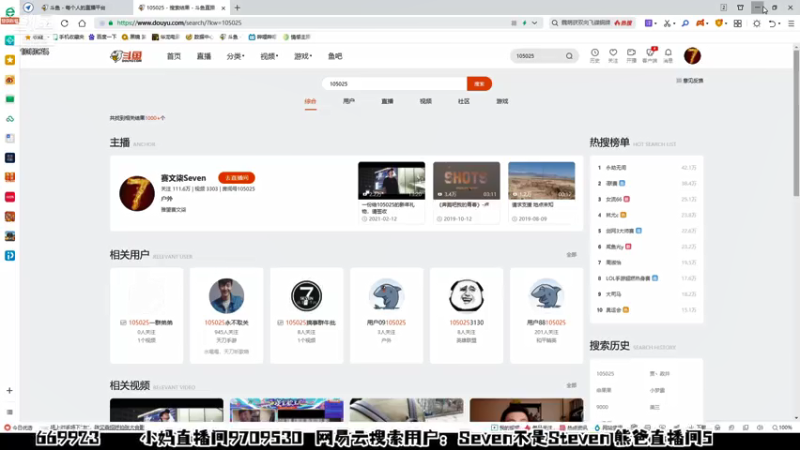800x450 pixels.
Task: Click the user avatar in the header
Action: point(692,56)
